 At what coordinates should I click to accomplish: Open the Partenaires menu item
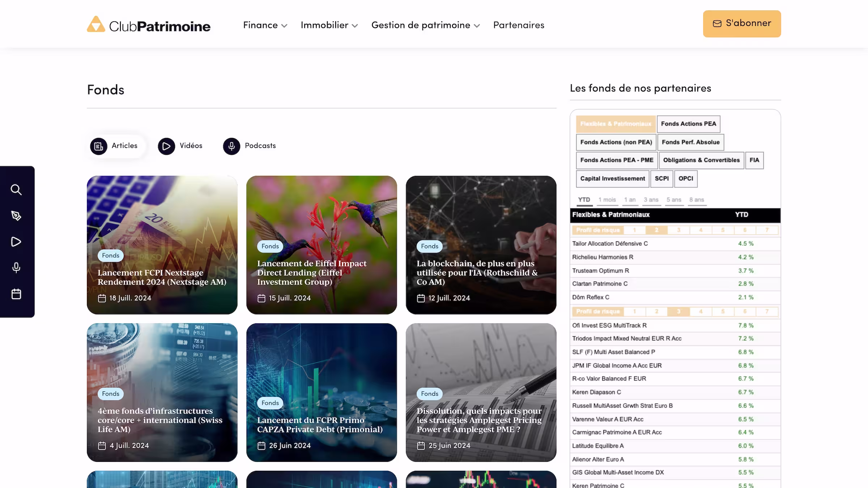click(519, 25)
